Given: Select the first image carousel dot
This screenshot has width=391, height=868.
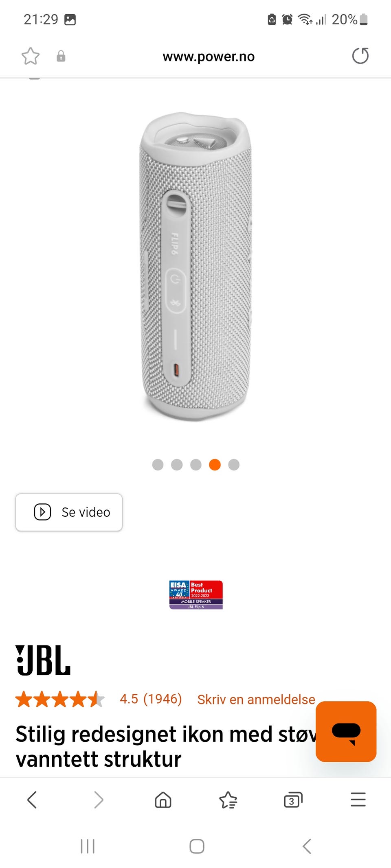Looking at the screenshot, I should point(158,465).
